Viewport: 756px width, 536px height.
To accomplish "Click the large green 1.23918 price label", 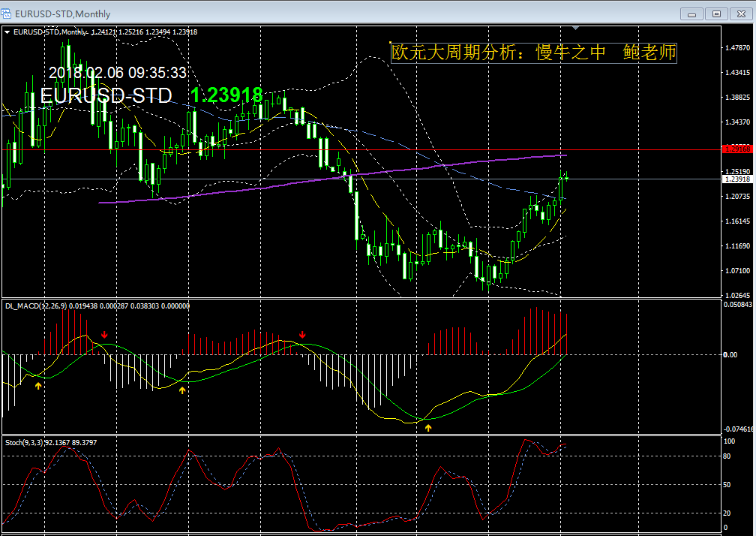I will coord(226,95).
